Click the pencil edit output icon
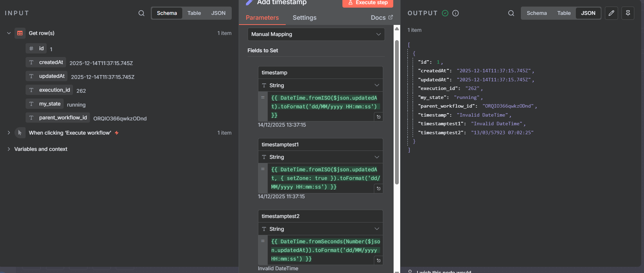The width and height of the screenshot is (644, 273). tap(611, 13)
